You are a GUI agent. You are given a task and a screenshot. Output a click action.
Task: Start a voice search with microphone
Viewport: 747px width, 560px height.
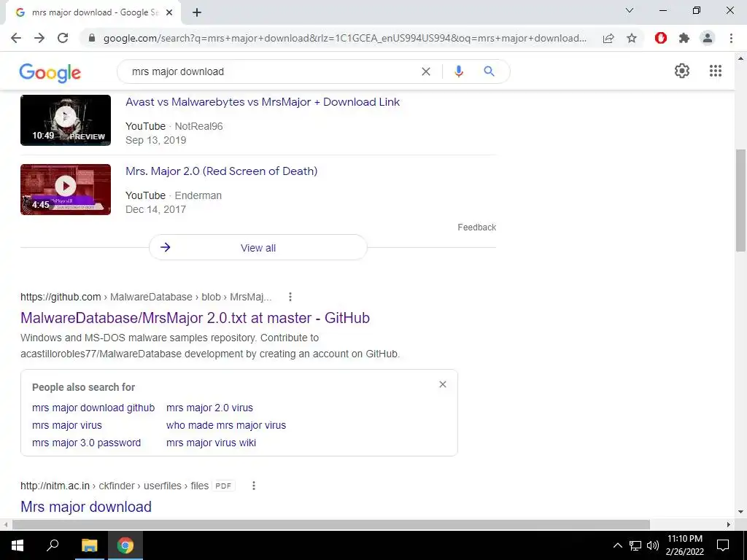(x=459, y=71)
